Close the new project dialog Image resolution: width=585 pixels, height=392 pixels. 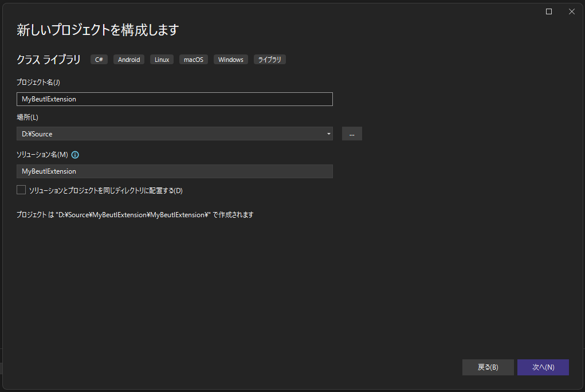(x=571, y=11)
